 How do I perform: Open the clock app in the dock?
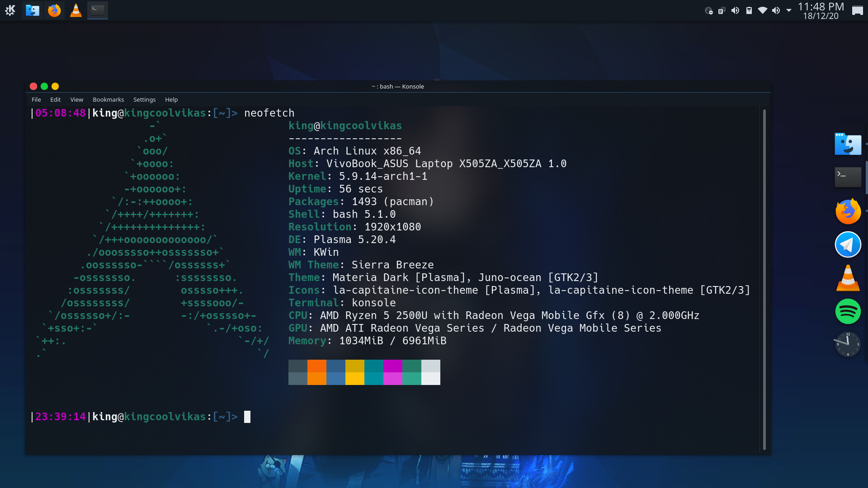click(848, 345)
